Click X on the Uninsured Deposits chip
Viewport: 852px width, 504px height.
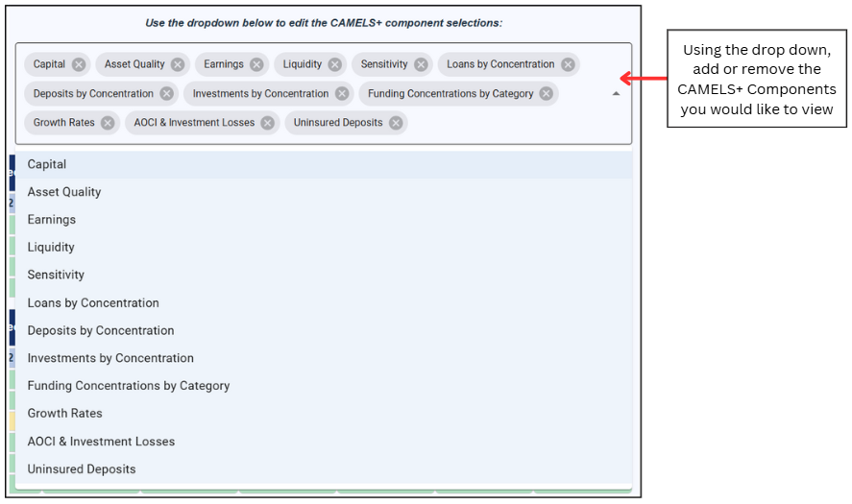click(396, 123)
